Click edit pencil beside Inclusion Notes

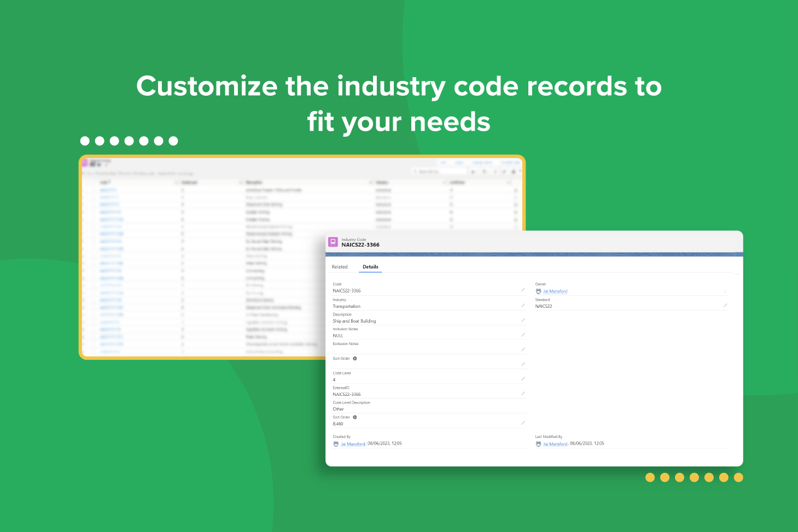click(x=523, y=335)
